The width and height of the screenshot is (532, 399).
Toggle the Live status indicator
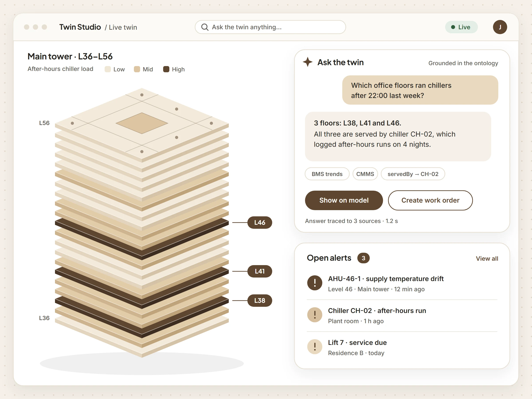coord(461,27)
